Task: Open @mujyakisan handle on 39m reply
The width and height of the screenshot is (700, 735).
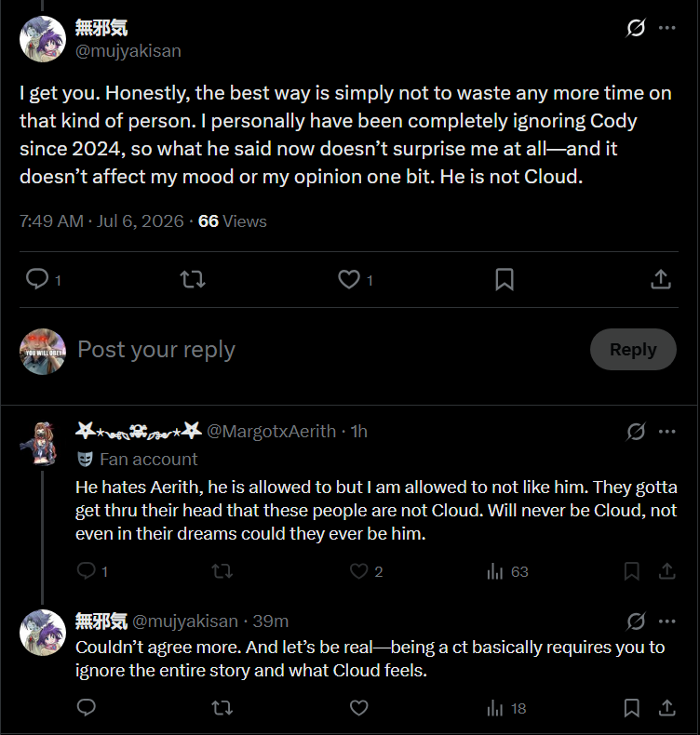Action: tap(185, 621)
